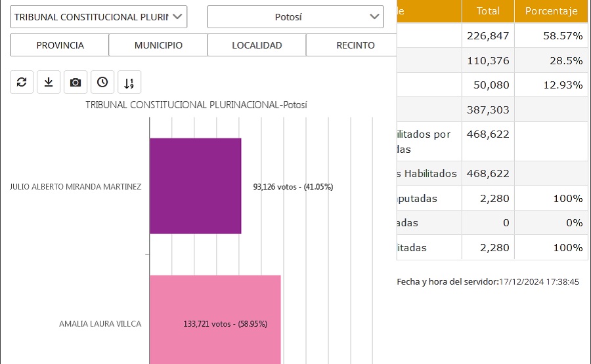591x364 pixels.
Task: Open the clock history icon
Action: click(102, 82)
